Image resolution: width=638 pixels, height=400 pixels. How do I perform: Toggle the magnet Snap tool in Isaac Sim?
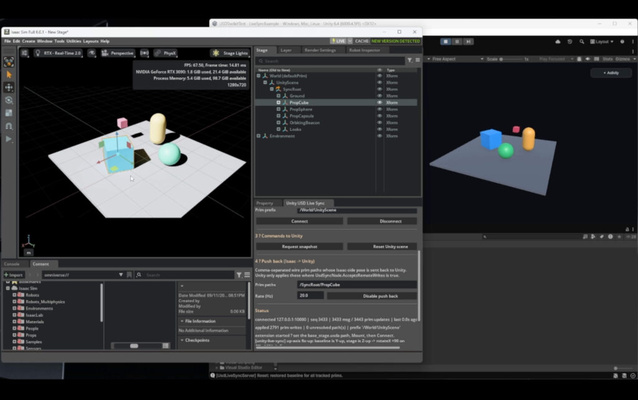pyautogui.click(x=9, y=126)
